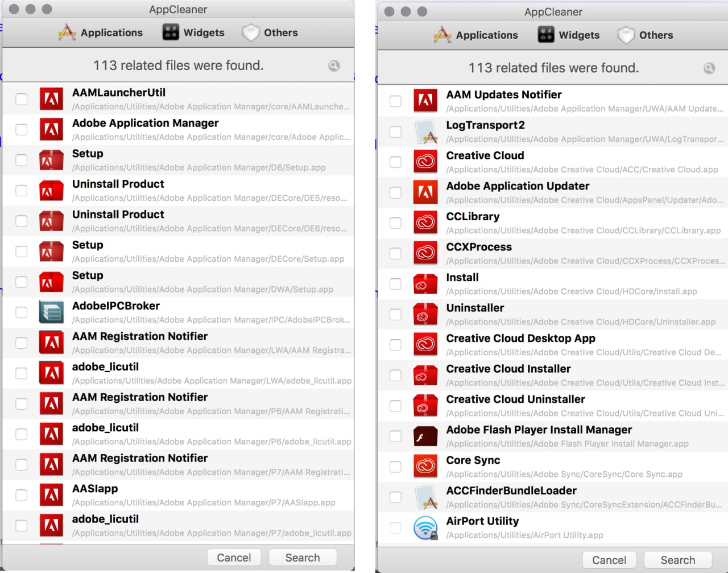
Task: Click Cancel in the left window
Action: pyautogui.click(x=234, y=558)
